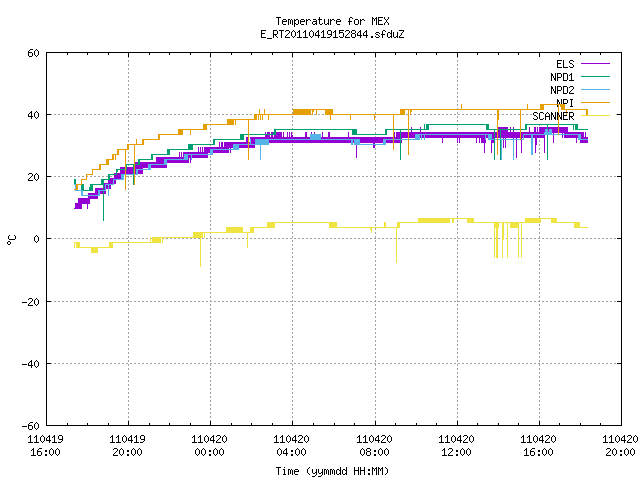Click the yellow SCANNER legend line
This screenshot has height=480, width=640.
tap(595, 116)
